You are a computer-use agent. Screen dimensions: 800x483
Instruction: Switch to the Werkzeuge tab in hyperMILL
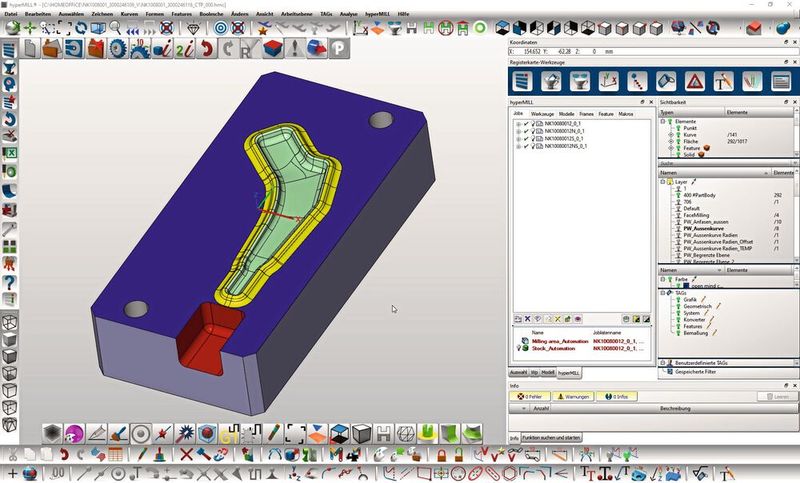pyautogui.click(x=542, y=114)
